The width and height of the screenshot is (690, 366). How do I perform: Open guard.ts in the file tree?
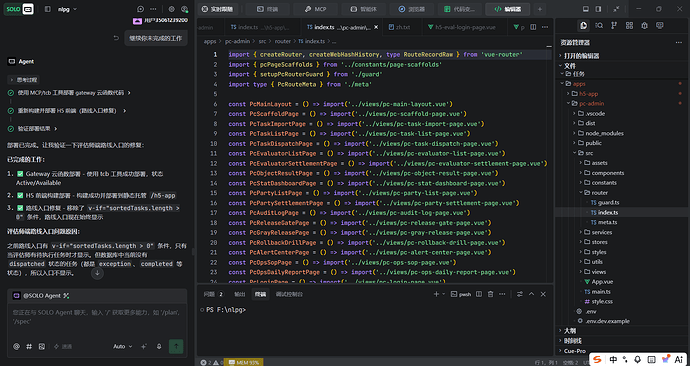click(x=608, y=203)
